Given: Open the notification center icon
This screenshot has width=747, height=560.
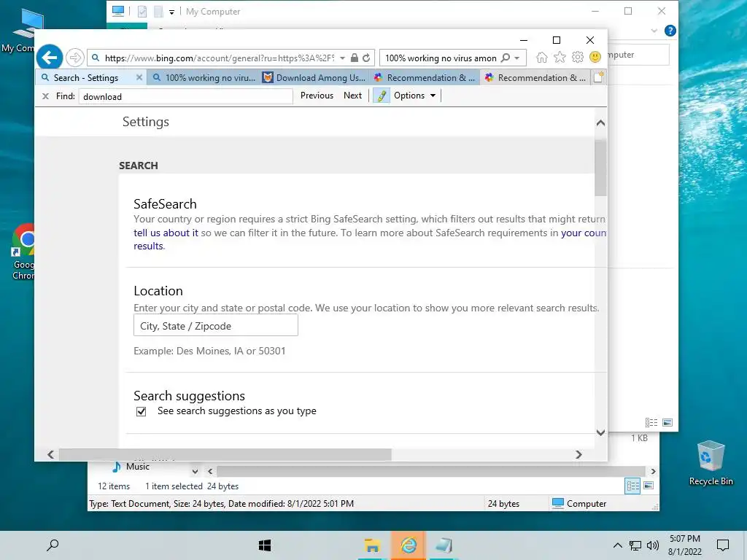Looking at the screenshot, I should pyautogui.click(x=723, y=545).
